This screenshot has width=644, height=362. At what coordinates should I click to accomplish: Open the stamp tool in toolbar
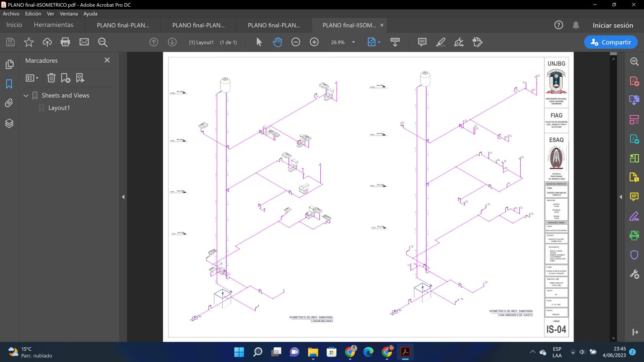477,42
